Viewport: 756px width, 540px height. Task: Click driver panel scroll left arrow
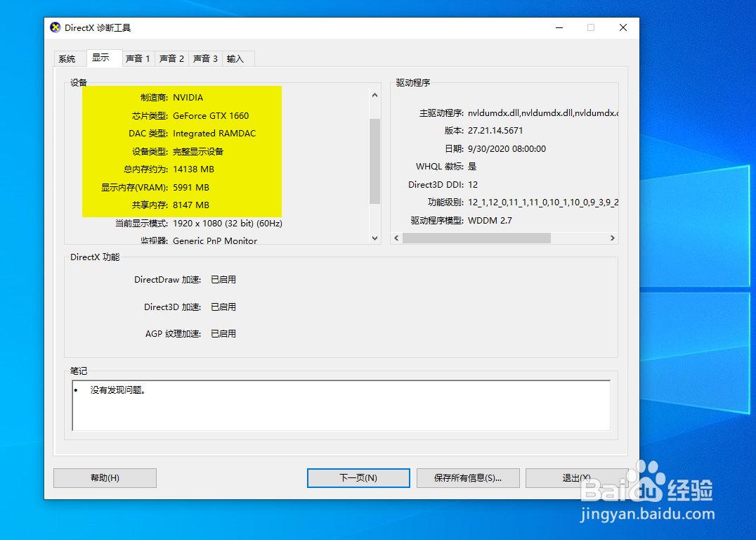tap(397, 238)
